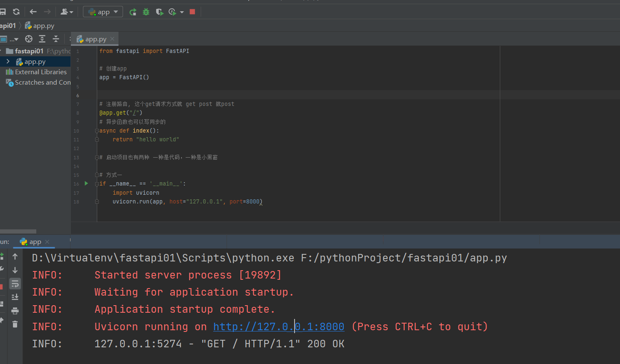This screenshot has width=620, height=364.
Task: Toggle Soft-Wrap in the console
Action: (x=15, y=284)
